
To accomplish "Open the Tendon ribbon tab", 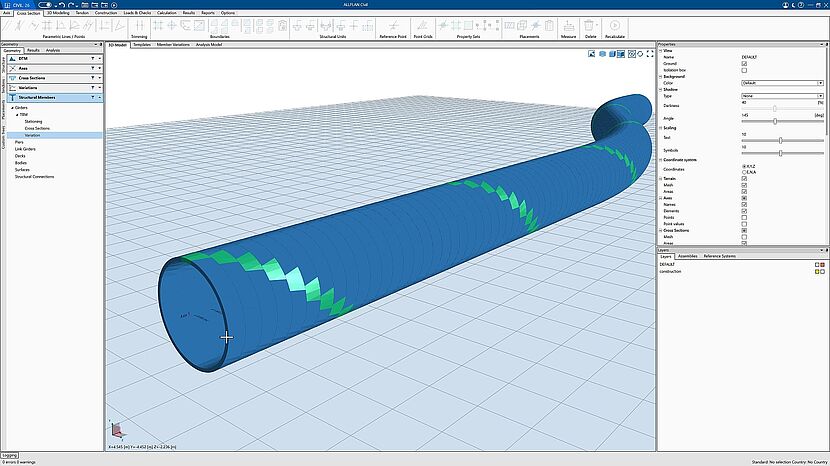I will pos(82,13).
